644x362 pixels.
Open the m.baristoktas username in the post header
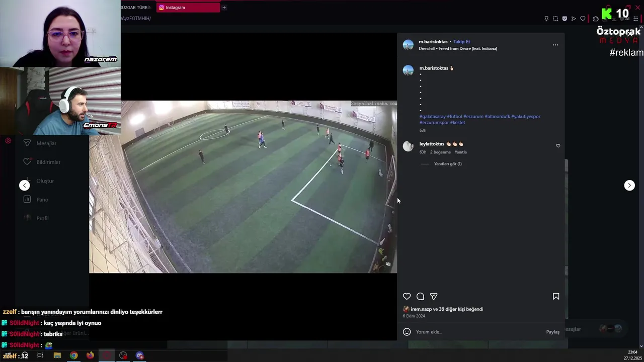pyautogui.click(x=433, y=42)
